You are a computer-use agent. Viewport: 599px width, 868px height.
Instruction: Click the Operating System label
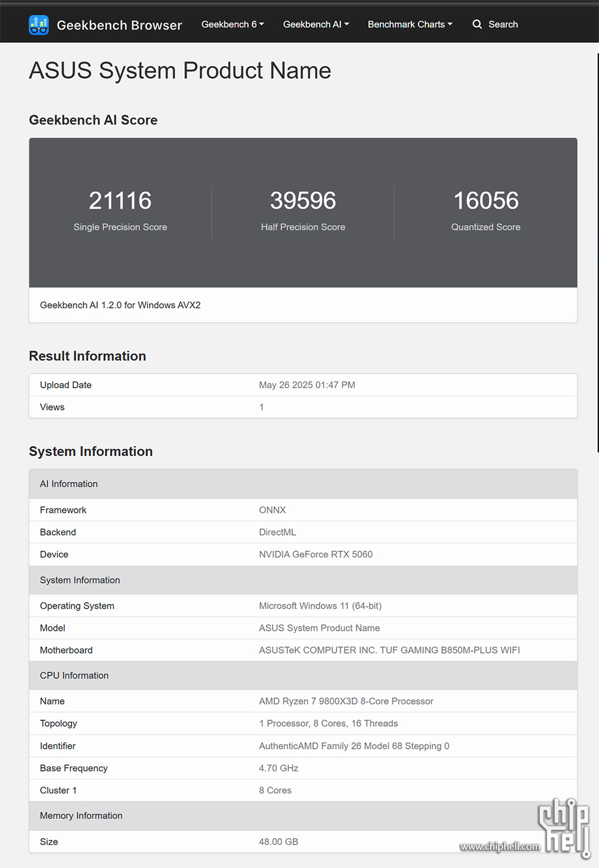coord(77,606)
